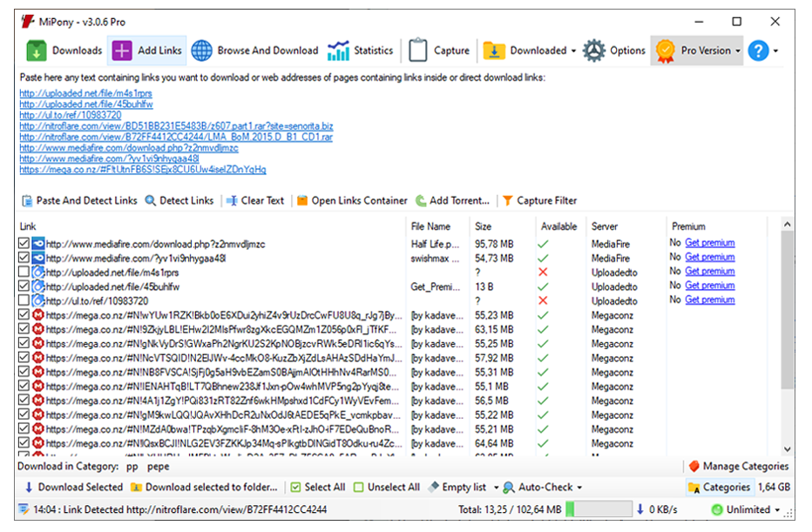Open the Downloaded folder icon
This screenshot has height=532, width=812.
(494, 51)
